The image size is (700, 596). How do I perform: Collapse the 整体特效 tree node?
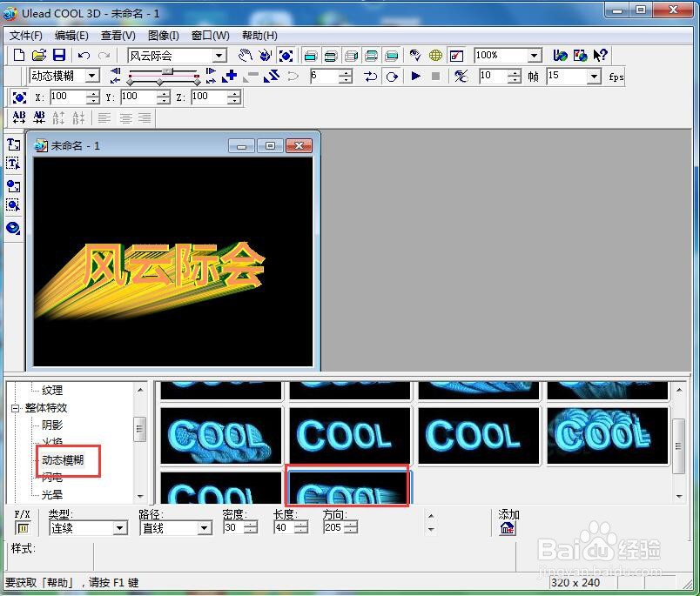(15, 408)
